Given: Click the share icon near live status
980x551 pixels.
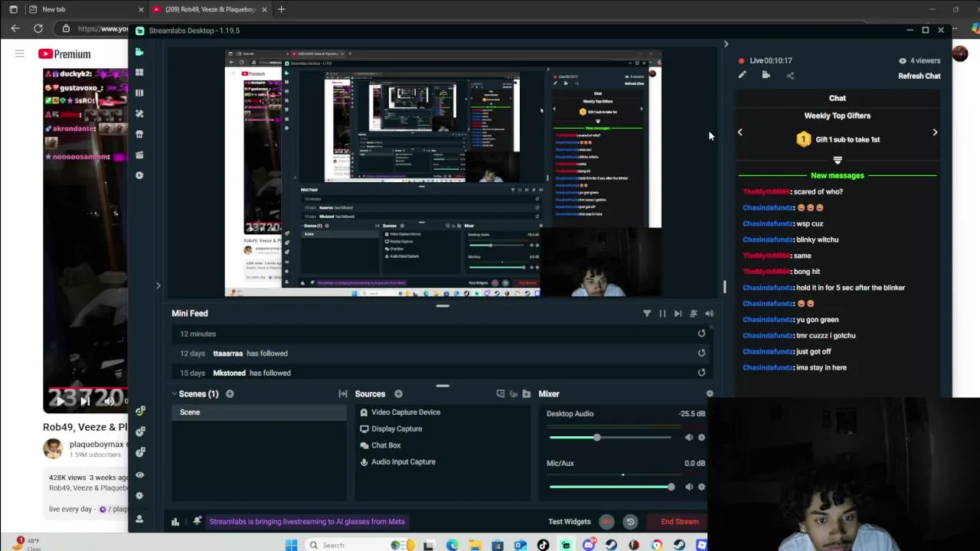Looking at the screenshot, I should tap(790, 75).
